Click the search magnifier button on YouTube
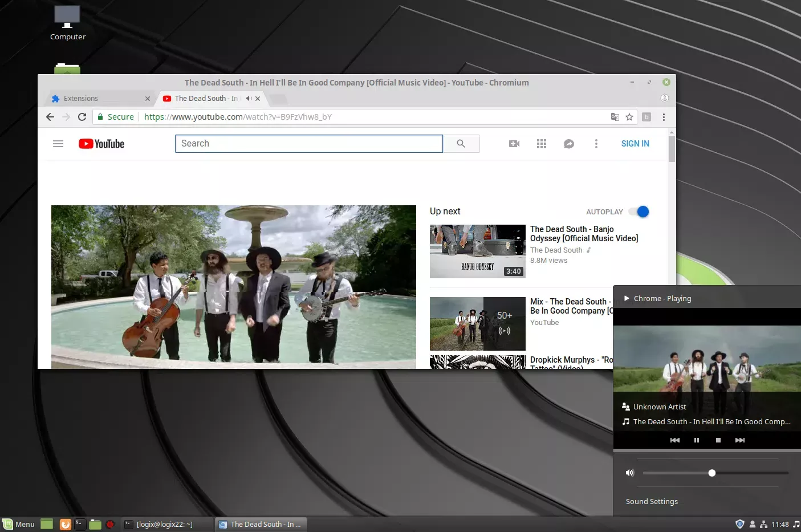Image resolution: width=801 pixels, height=532 pixels. click(x=461, y=143)
